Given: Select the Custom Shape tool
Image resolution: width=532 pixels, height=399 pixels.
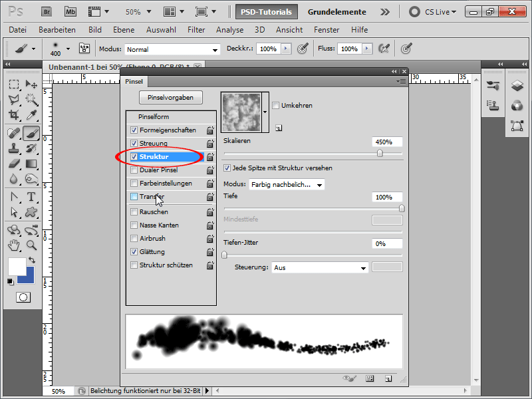Looking at the screenshot, I should pyautogui.click(x=31, y=212).
